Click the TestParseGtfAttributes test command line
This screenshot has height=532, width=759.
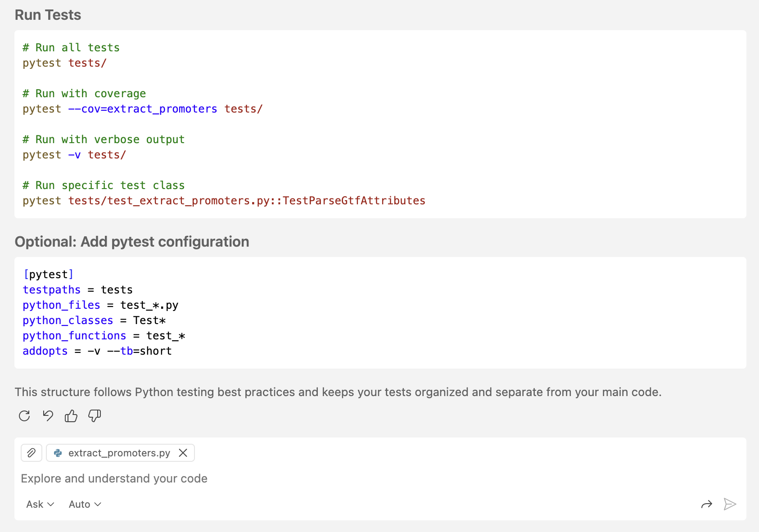(224, 201)
